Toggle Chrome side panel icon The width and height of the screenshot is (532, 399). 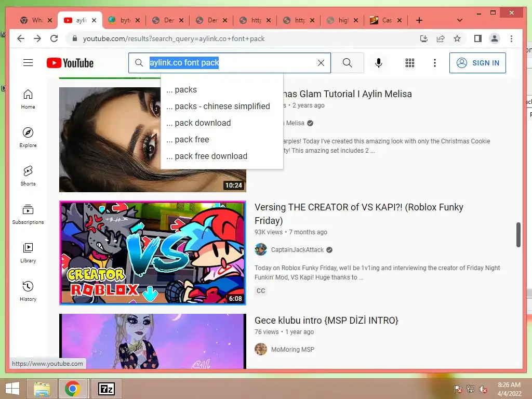(478, 38)
